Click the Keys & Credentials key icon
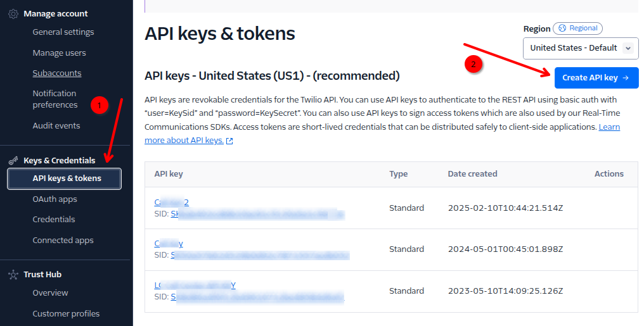 click(x=13, y=161)
